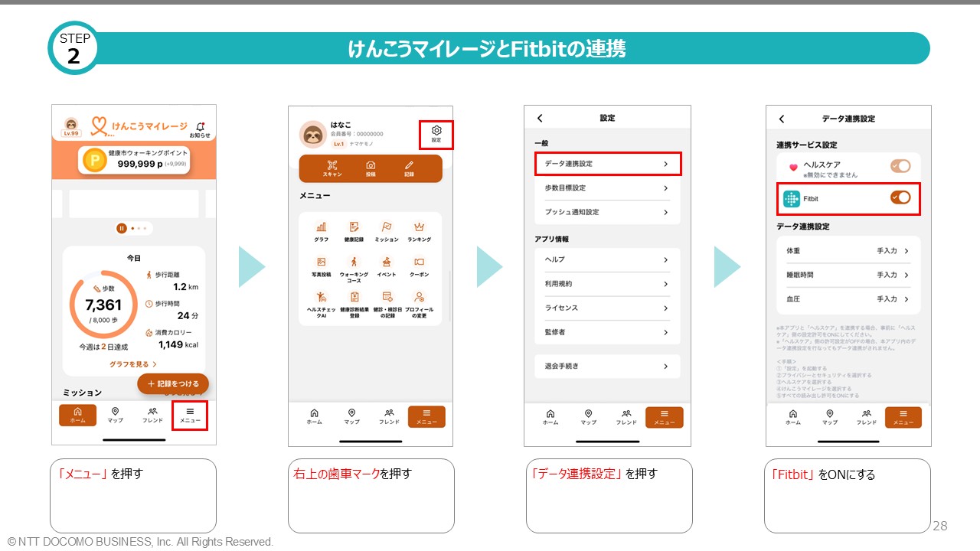The width and height of the screenshot is (980, 551).
Task: Tap the pink heart ヘルスケア icon
Action: tap(793, 167)
